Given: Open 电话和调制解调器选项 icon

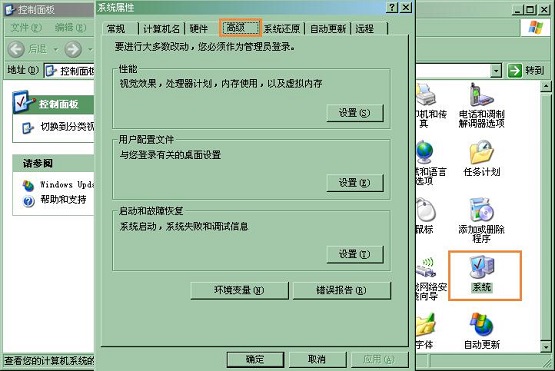Looking at the screenshot, I should (x=481, y=105).
